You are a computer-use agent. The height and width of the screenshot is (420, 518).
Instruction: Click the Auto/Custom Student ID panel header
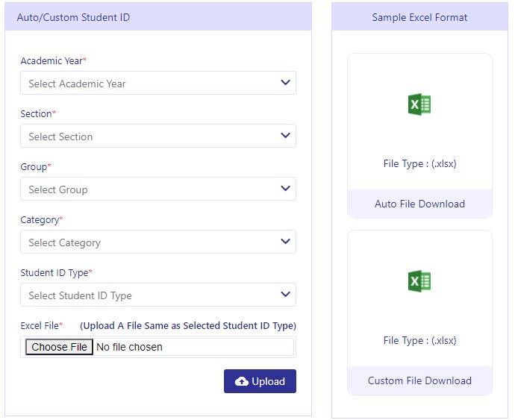point(158,17)
